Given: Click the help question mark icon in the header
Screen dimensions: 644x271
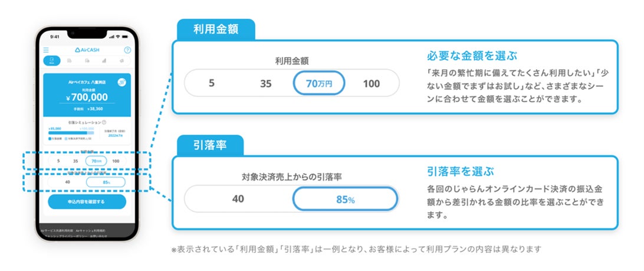Looking at the screenshot, I should point(127,51).
